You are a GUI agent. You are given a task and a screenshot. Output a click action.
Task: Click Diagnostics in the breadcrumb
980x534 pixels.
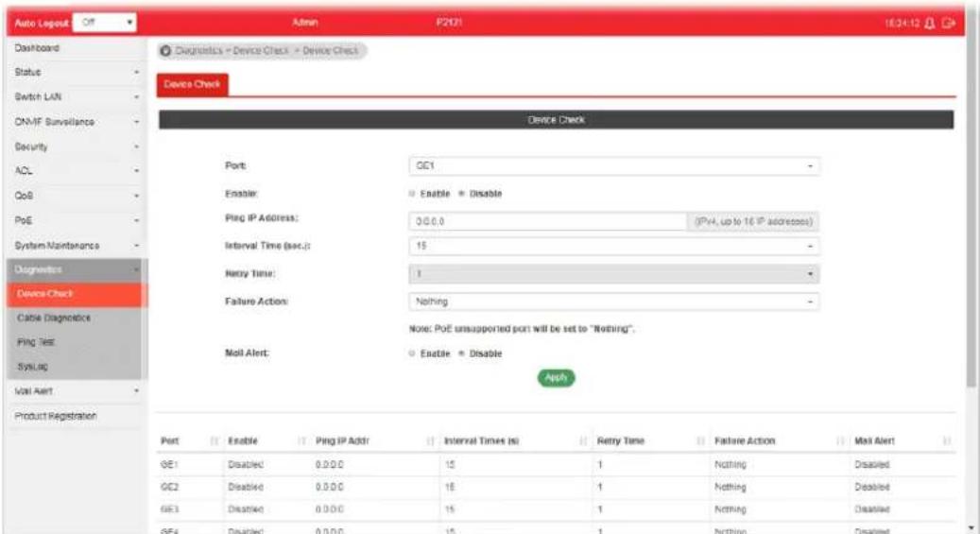click(x=198, y=51)
